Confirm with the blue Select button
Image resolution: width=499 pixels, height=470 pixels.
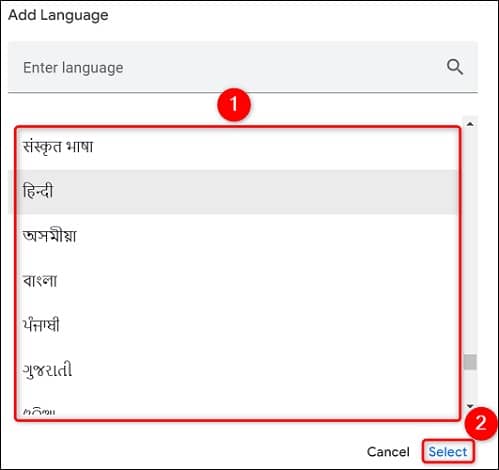(x=448, y=452)
